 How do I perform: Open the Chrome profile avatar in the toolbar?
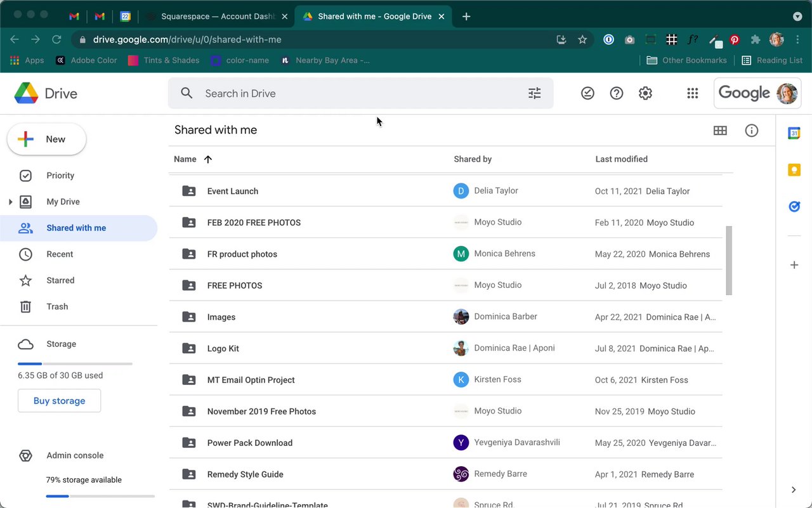(776, 39)
